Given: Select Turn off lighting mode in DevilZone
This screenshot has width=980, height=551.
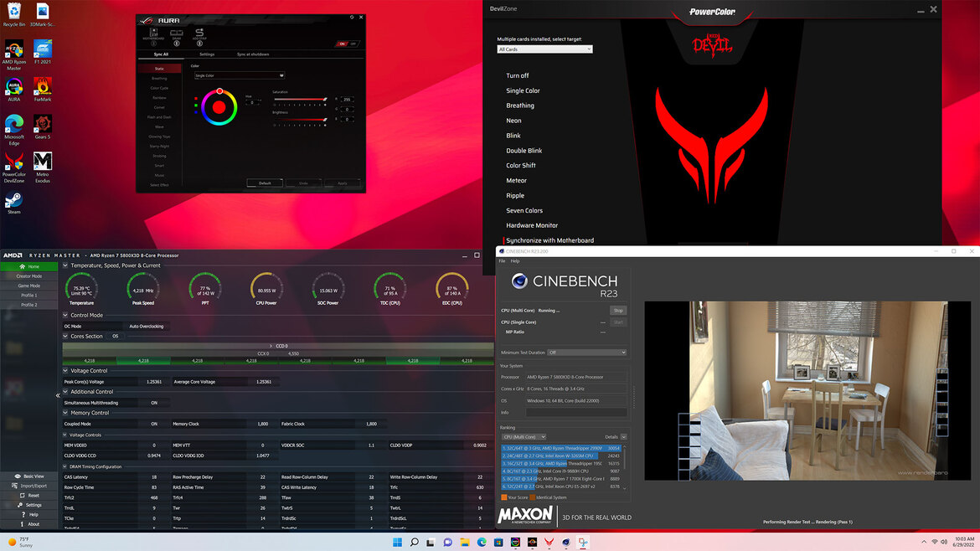Looking at the screenshot, I should pyautogui.click(x=518, y=75).
